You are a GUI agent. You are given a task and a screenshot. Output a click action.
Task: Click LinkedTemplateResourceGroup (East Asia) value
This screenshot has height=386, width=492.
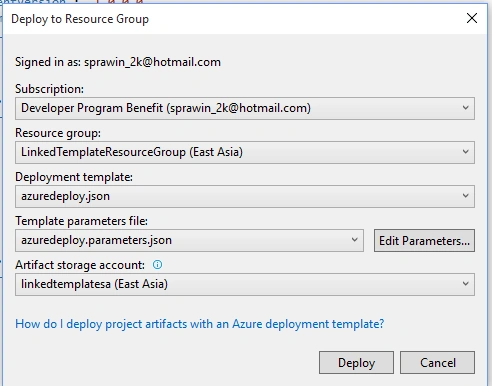tap(132, 152)
